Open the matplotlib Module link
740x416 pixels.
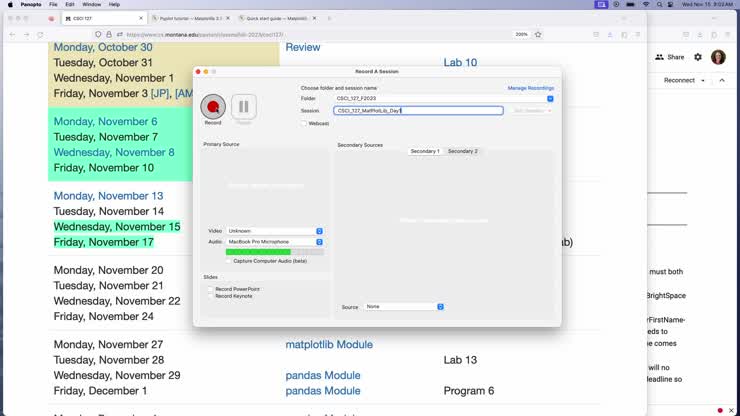pyautogui.click(x=329, y=344)
